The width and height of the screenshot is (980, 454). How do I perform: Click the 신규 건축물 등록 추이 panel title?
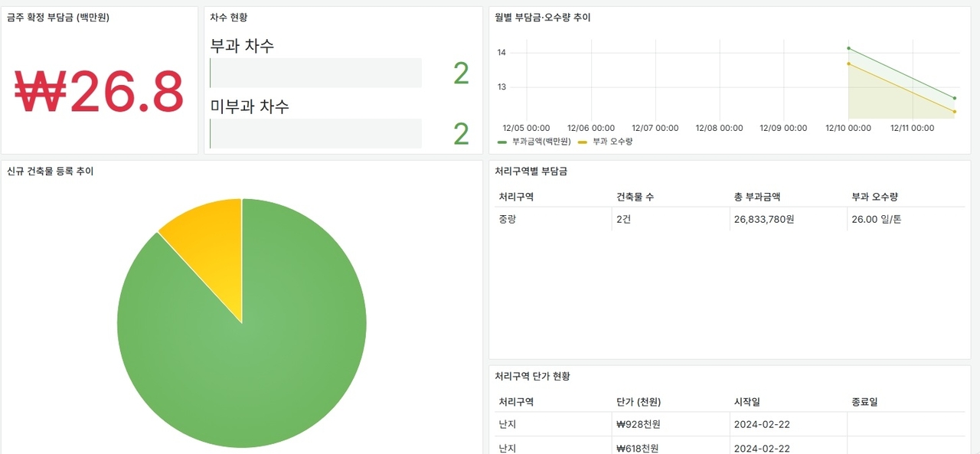pyautogui.click(x=50, y=171)
